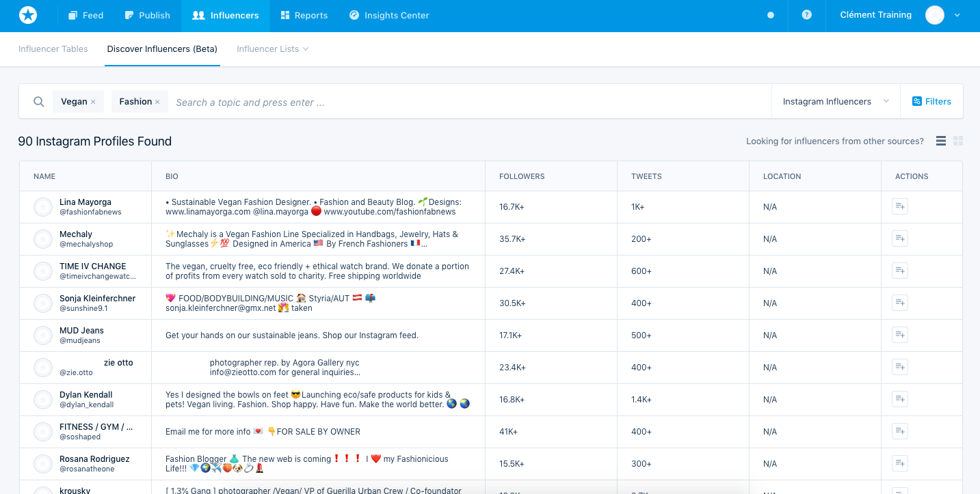
Task: Switch to list view icon
Action: coord(941,141)
